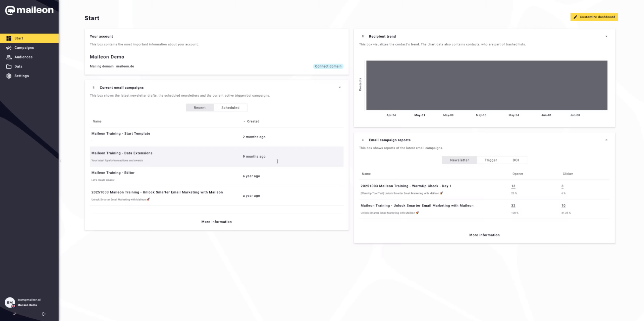Open the Data section
644x321 pixels.
[x=29, y=66]
